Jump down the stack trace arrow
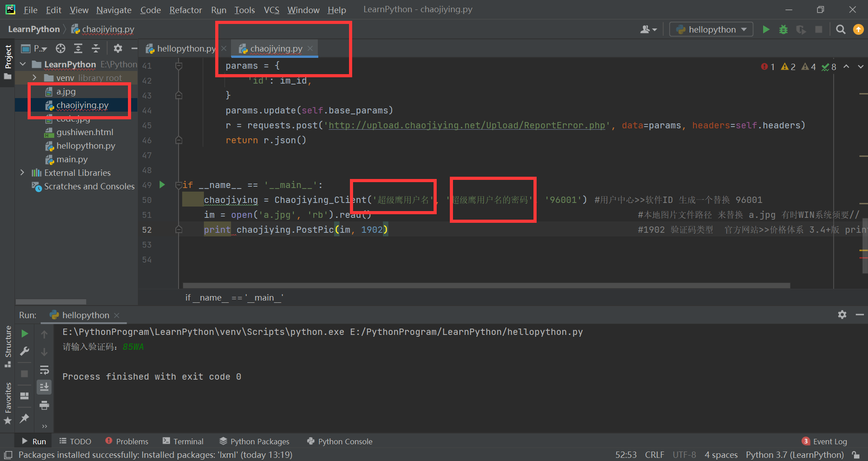The height and width of the screenshot is (461, 868). tap(44, 352)
